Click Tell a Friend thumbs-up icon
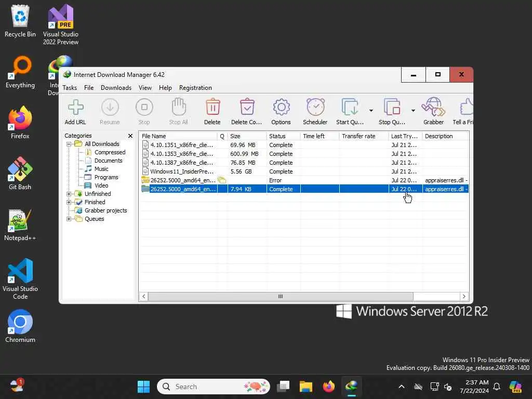The width and height of the screenshot is (532, 399). click(467, 107)
